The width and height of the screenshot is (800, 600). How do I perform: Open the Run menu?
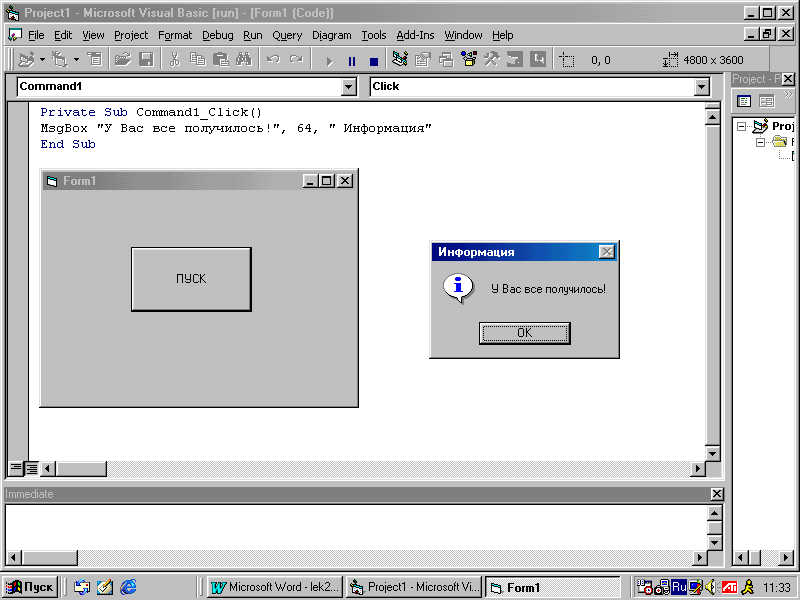[253, 35]
